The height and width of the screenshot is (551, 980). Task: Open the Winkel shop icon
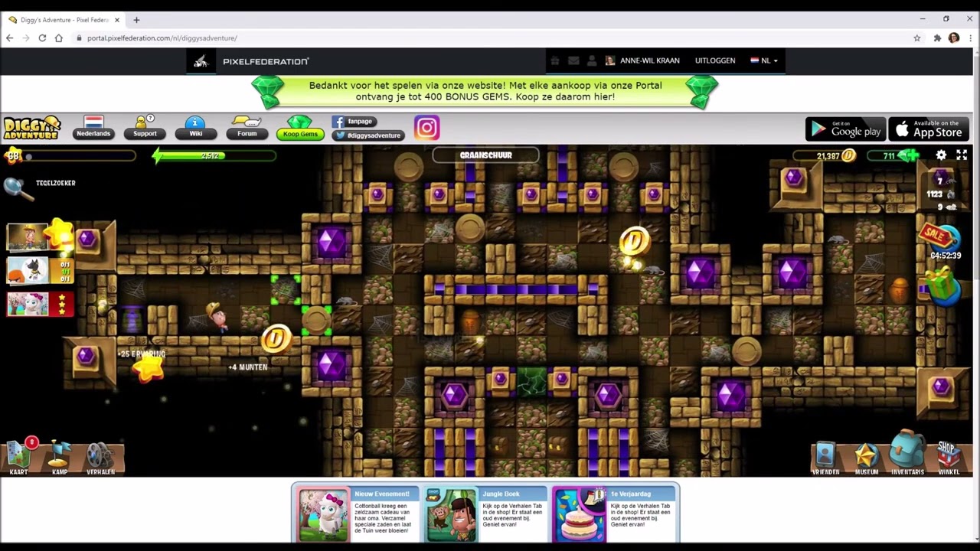tap(949, 457)
